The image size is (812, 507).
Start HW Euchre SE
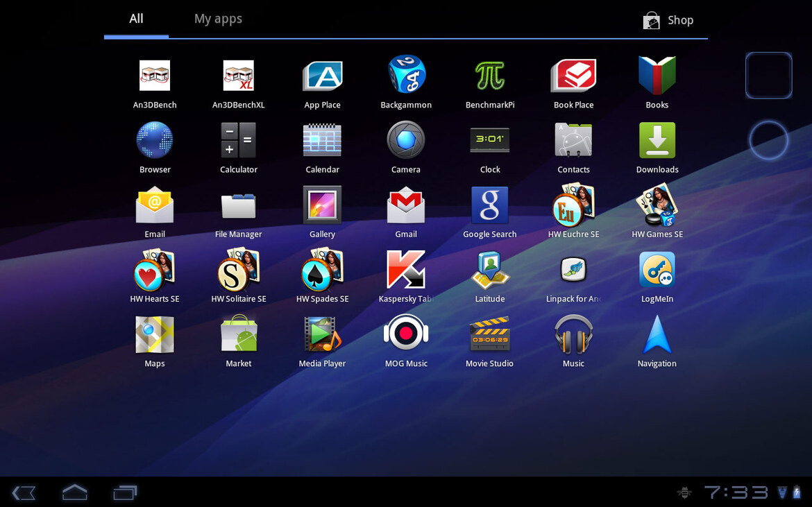click(573, 205)
